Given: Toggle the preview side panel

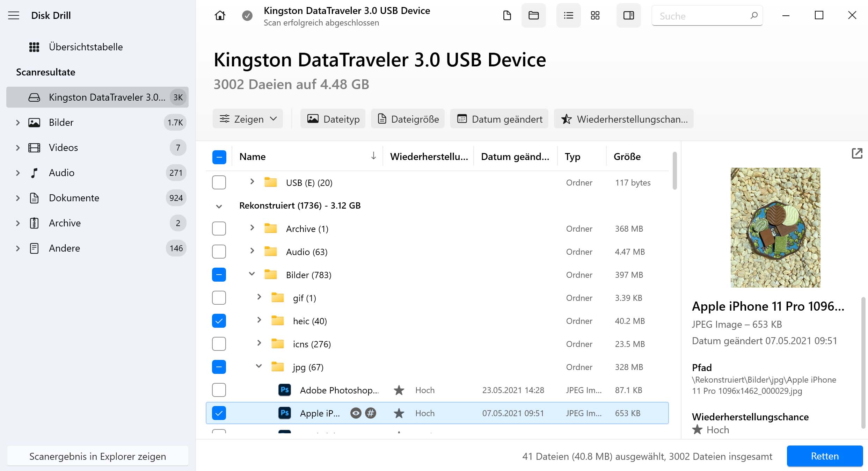Looking at the screenshot, I should point(628,15).
